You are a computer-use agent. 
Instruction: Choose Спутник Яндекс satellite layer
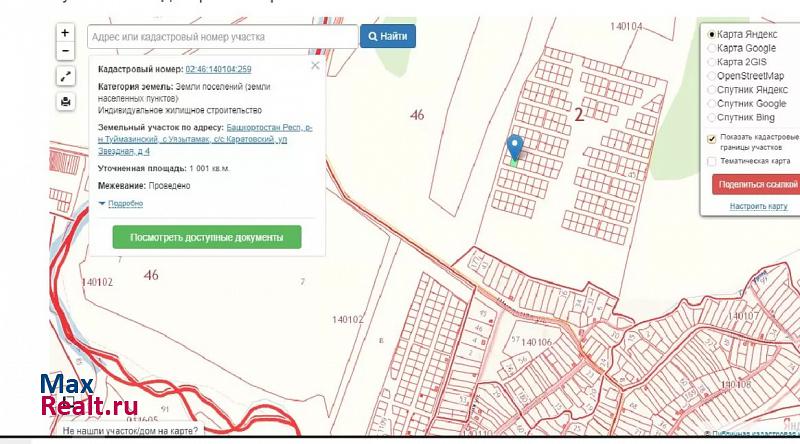coord(712,90)
